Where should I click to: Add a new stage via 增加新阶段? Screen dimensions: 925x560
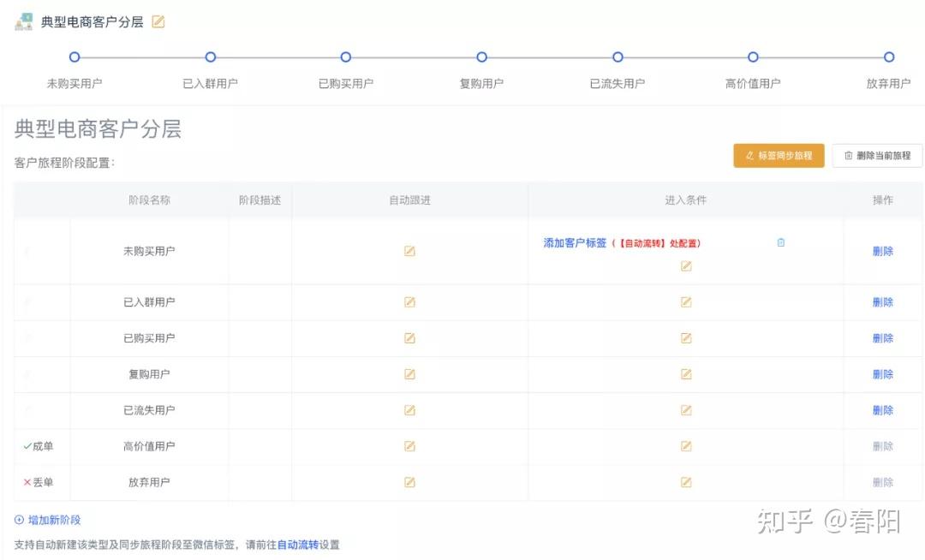coord(48,520)
